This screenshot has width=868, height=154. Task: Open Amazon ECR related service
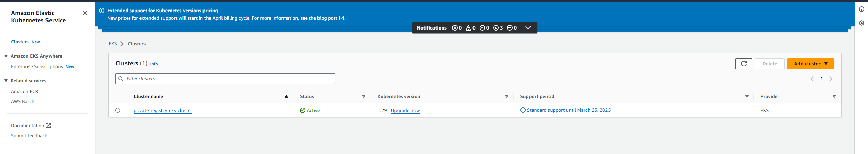(x=24, y=91)
